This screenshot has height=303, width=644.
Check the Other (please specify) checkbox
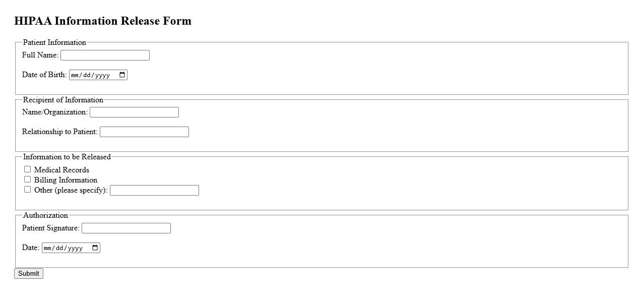[x=28, y=190]
